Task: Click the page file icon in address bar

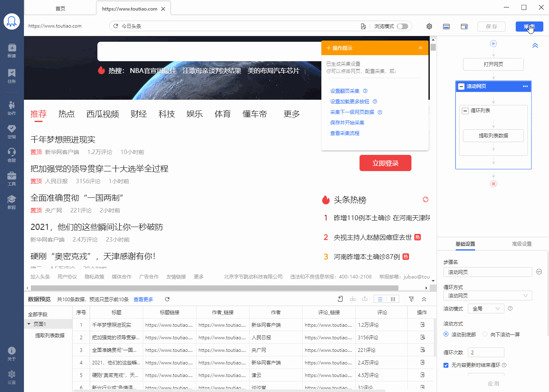Action: pos(363,26)
